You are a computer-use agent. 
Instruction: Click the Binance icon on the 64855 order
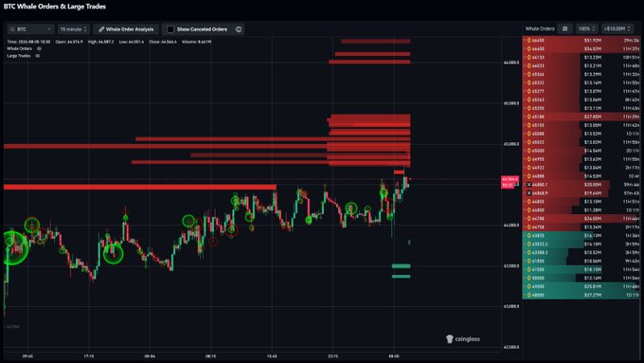529,202
